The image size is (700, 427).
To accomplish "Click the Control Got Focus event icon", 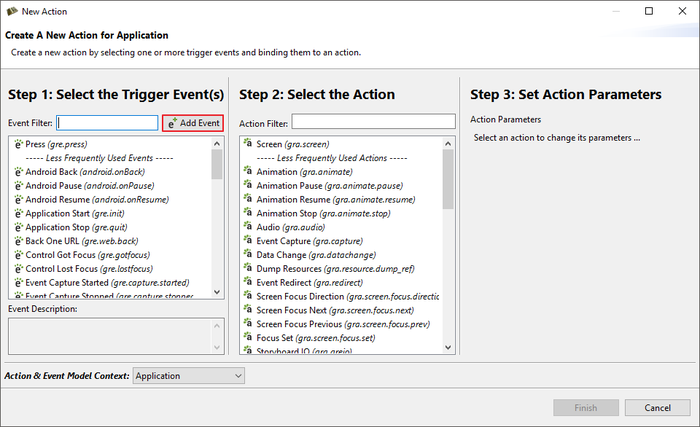I will [18, 255].
